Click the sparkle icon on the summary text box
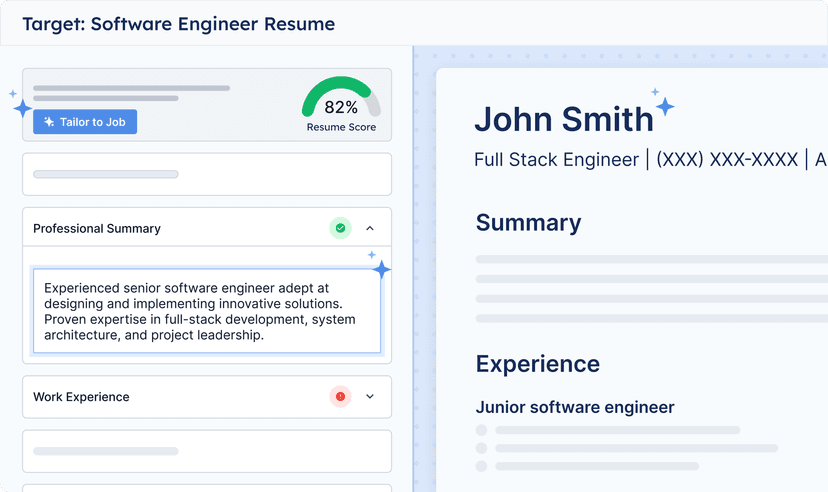This screenshot has width=828, height=492. point(379,266)
